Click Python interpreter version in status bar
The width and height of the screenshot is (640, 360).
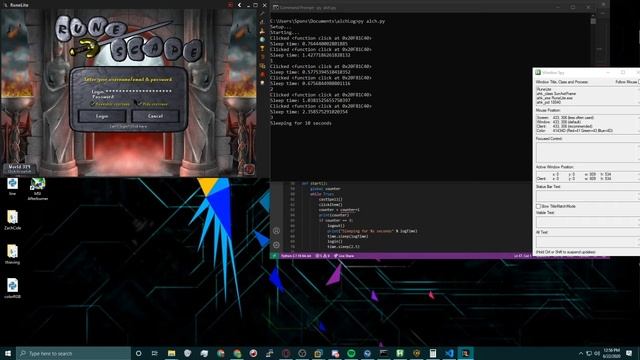click(296, 256)
